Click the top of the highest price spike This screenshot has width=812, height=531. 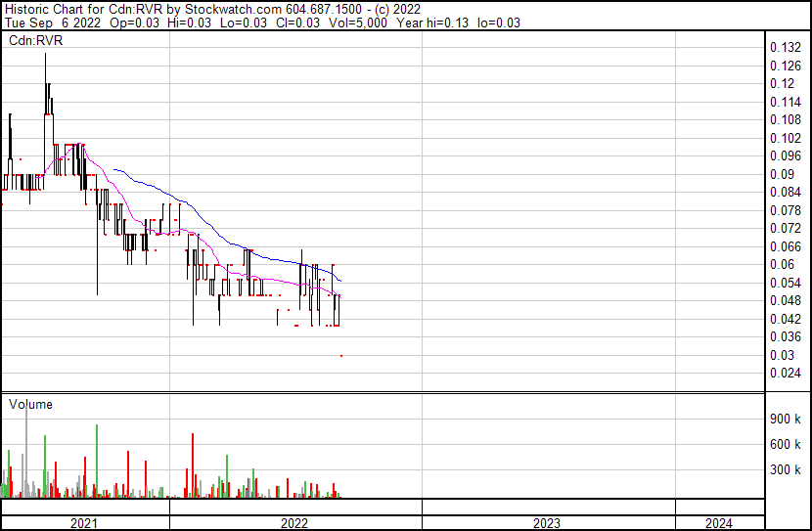[45, 54]
